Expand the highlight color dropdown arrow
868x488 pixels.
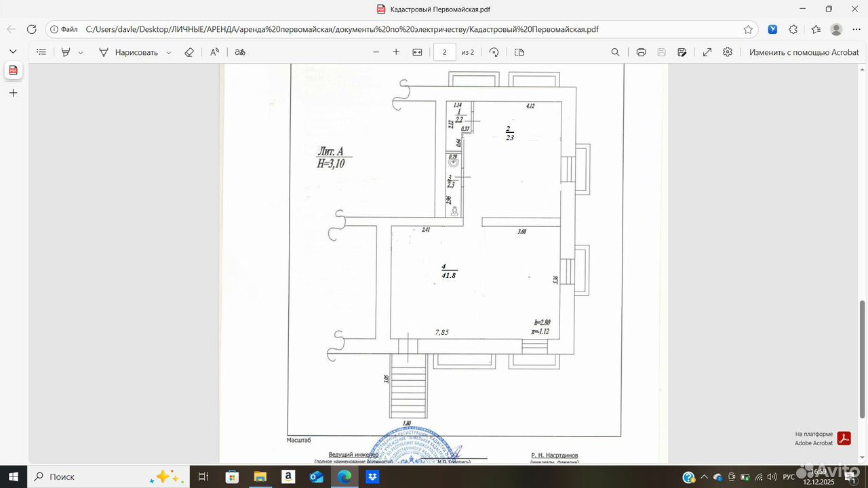click(x=81, y=52)
